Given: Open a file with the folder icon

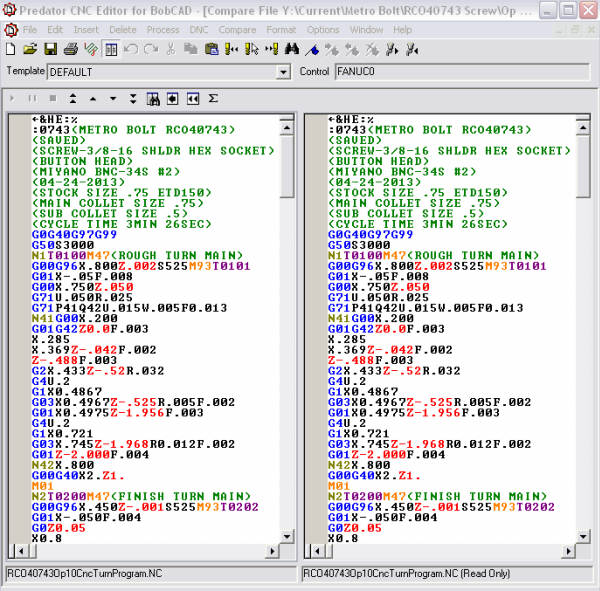Looking at the screenshot, I should click(x=30, y=49).
